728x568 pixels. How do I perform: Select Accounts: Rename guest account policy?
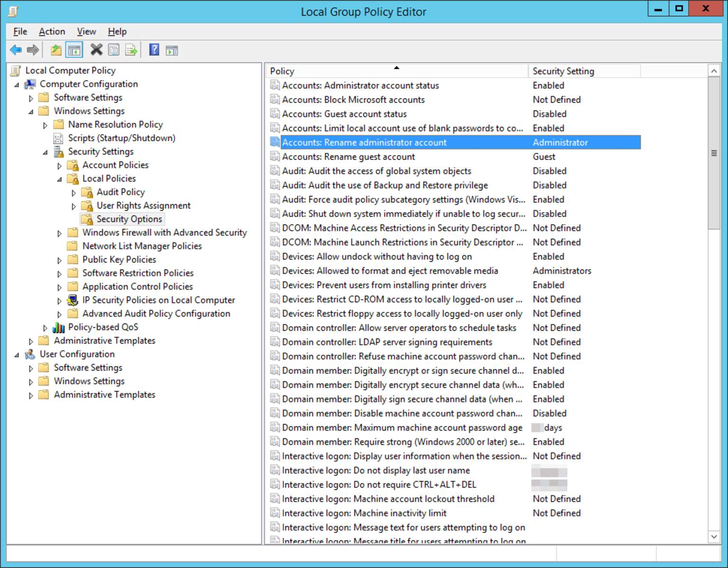coord(348,156)
